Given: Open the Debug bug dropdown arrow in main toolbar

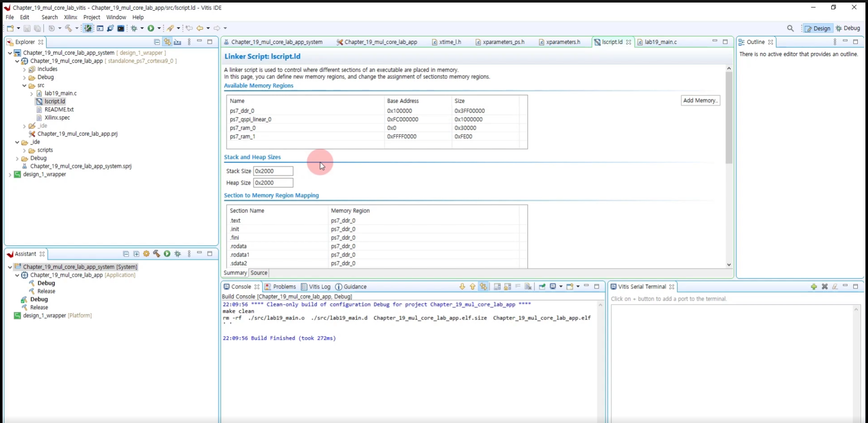Looking at the screenshot, I should pyautogui.click(x=142, y=28).
